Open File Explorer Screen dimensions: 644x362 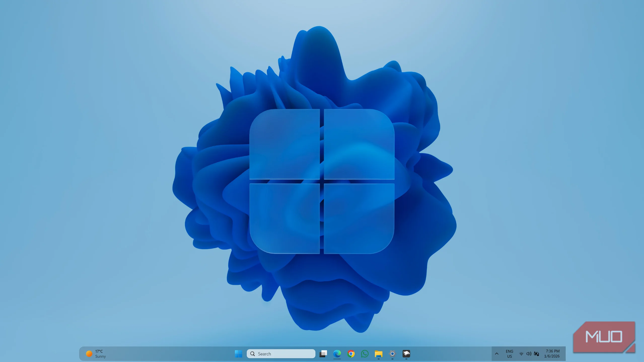(x=378, y=353)
